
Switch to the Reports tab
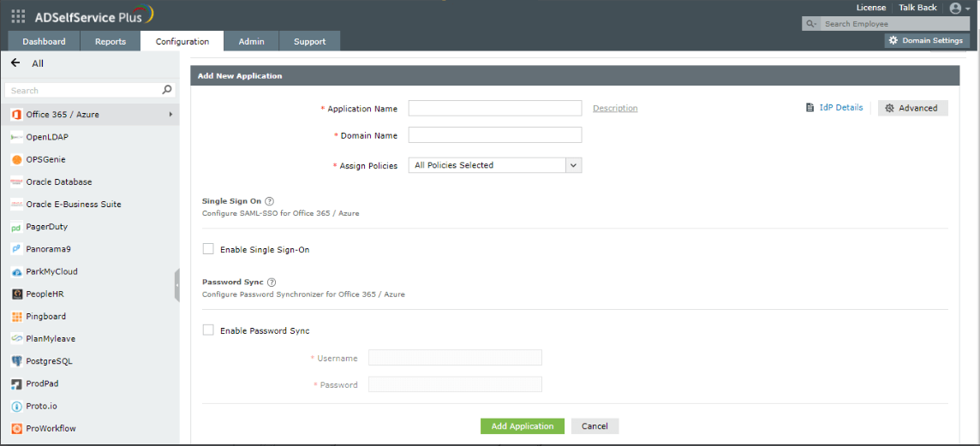point(111,41)
